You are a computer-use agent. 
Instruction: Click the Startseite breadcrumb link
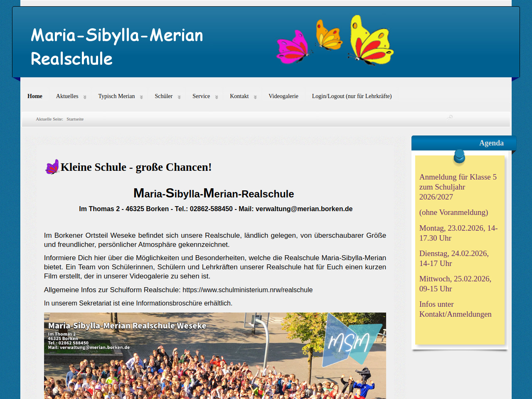(x=75, y=119)
